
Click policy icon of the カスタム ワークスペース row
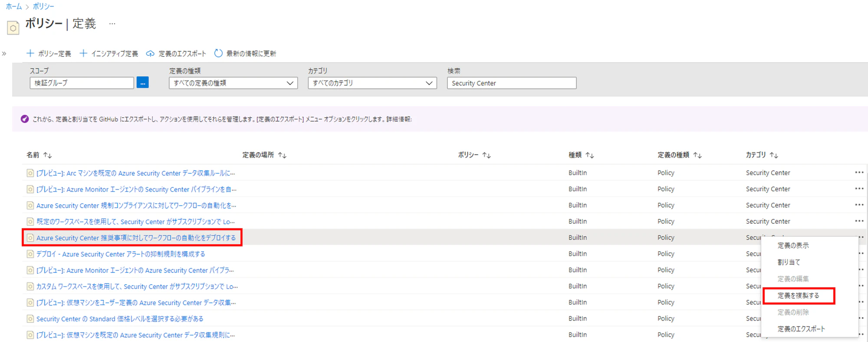click(30, 287)
